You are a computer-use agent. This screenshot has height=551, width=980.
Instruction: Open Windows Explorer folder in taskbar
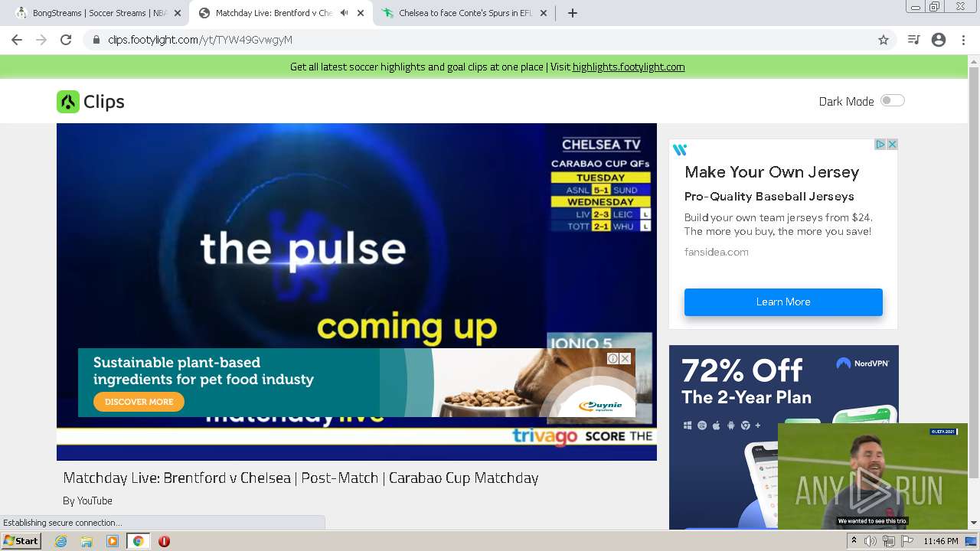point(87,541)
